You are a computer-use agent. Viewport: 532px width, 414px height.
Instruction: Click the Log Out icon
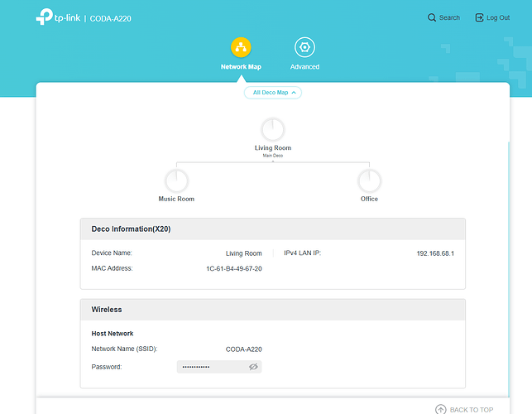(479, 17)
